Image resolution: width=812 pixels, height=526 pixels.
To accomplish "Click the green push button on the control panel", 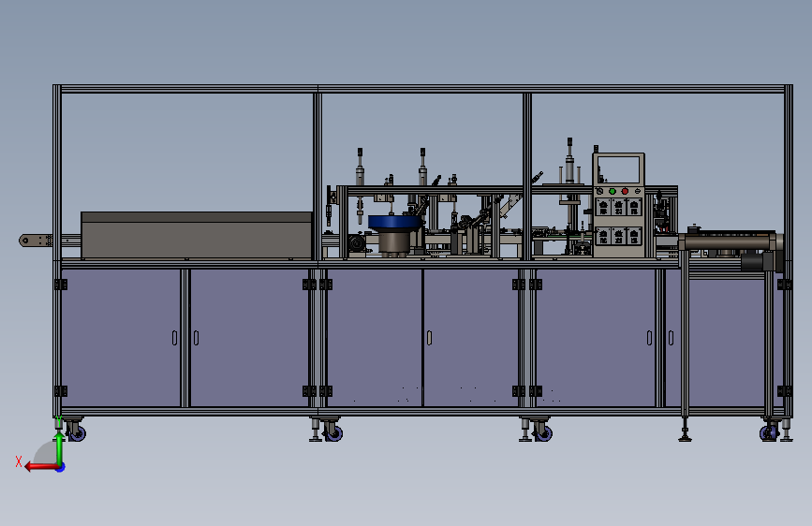I will point(613,192).
